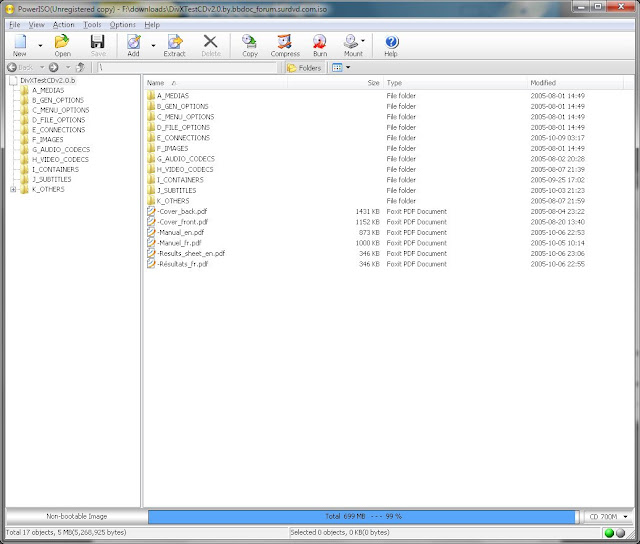Click the gray status indicator light
The height and width of the screenshot is (544, 640).
click(x=620, y=533)
